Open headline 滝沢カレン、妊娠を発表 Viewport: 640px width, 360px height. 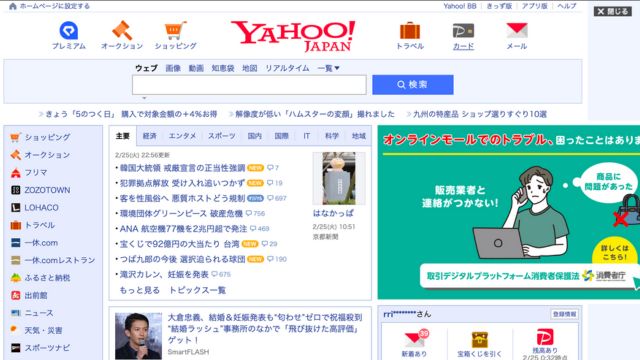(164, 274)
